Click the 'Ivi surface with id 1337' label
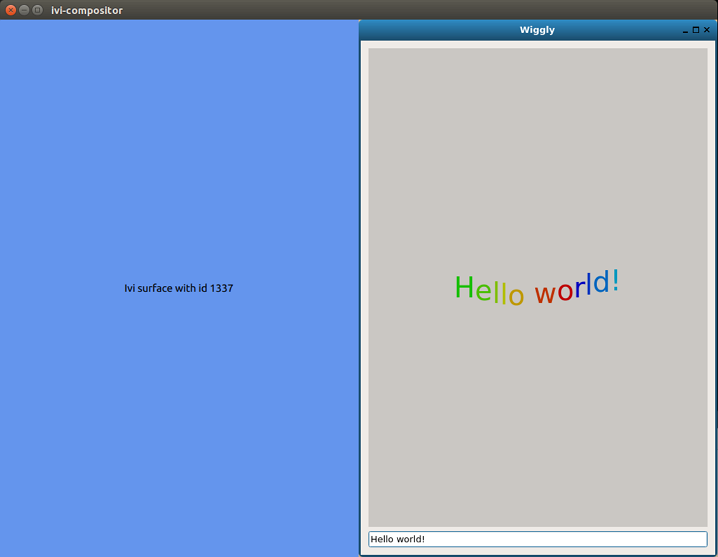 click(179, 288)
